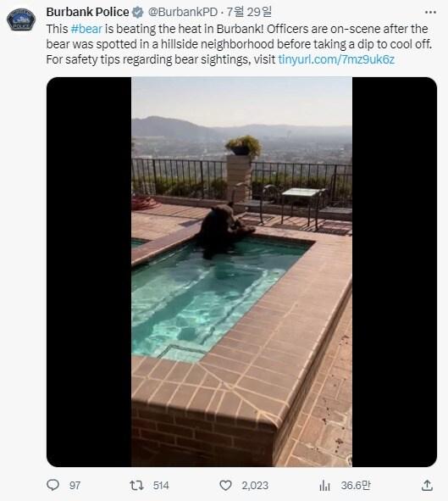Click the 97 replies count
Image resolution: width=448 pixels, height=501 pixels.
(75, 486)
